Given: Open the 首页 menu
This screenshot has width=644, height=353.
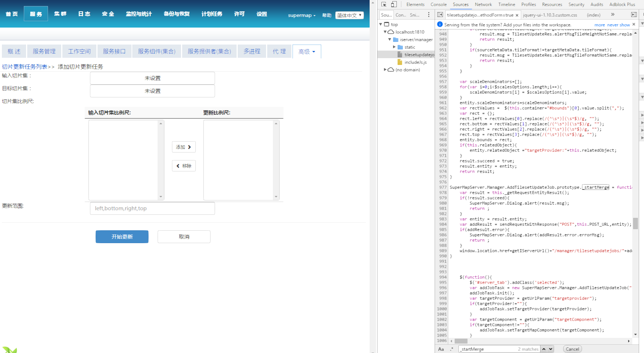Looking at the screenshot, I should coord(12,14).
